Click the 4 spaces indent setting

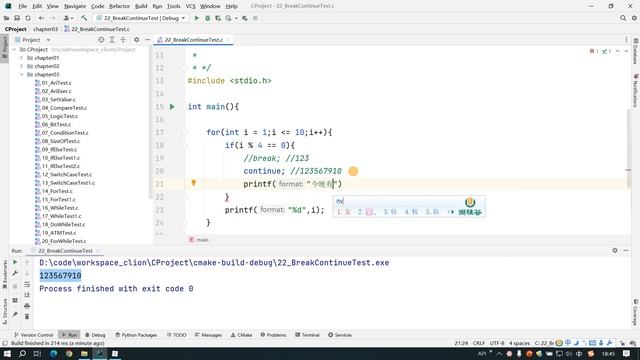[x=519, y=343]
